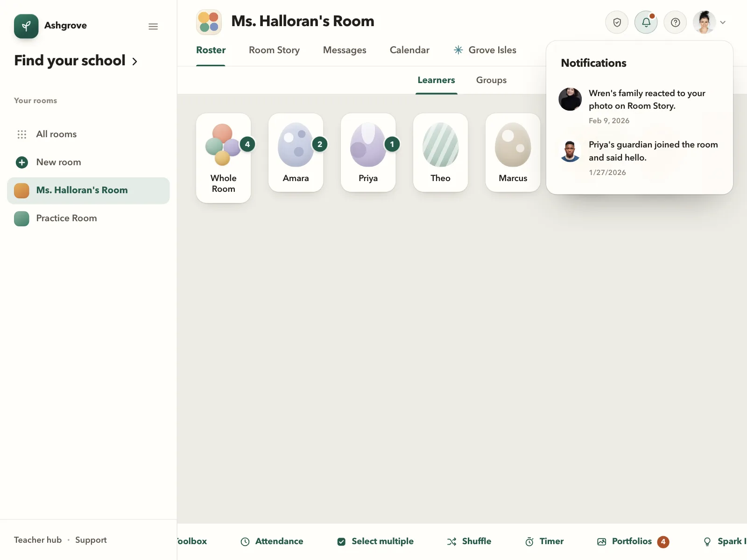
Task: Click the Shuffle learners icon
Action: 451,541
